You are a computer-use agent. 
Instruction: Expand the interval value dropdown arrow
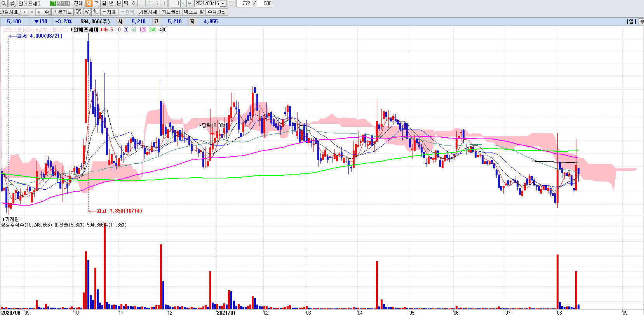click(183, 3)
